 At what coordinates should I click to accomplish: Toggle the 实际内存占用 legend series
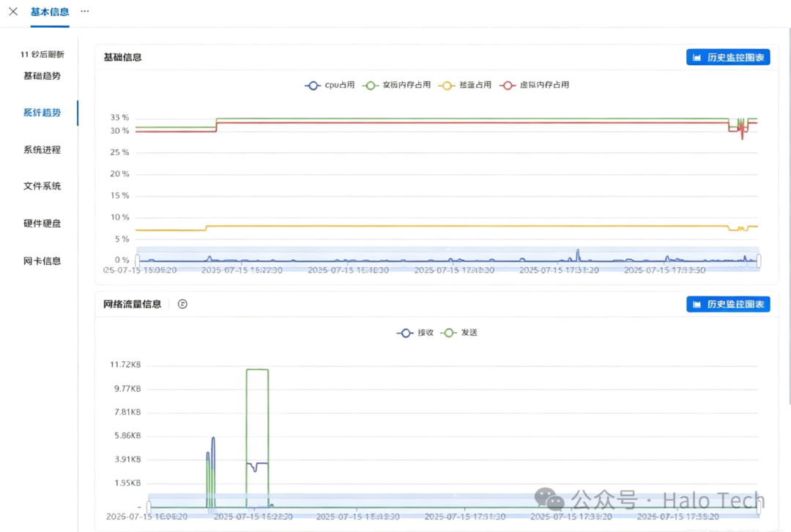point(396,85)
